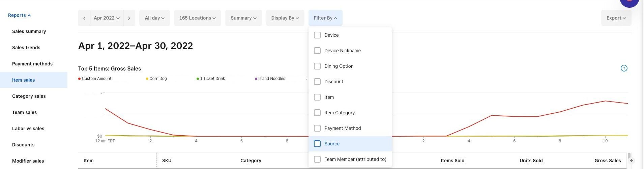Check the Device filter checkbox
644x169 pixels.
click(x=317, y=35)
